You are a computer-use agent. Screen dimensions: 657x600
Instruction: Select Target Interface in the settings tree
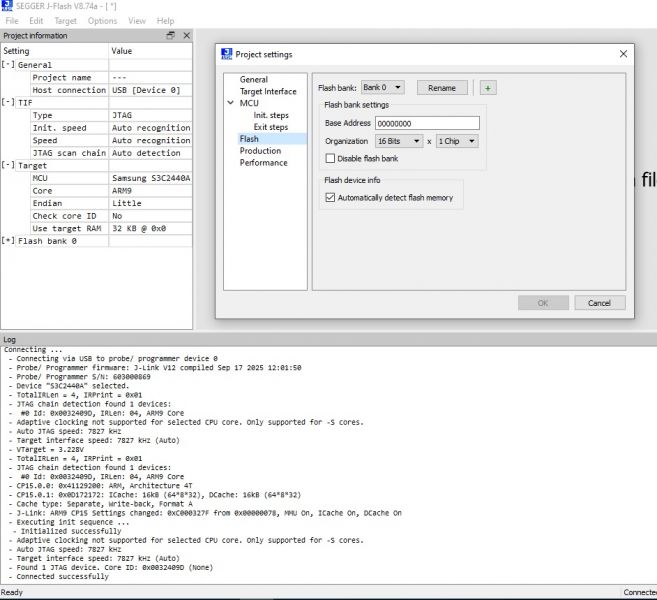[x=268, y=91]
